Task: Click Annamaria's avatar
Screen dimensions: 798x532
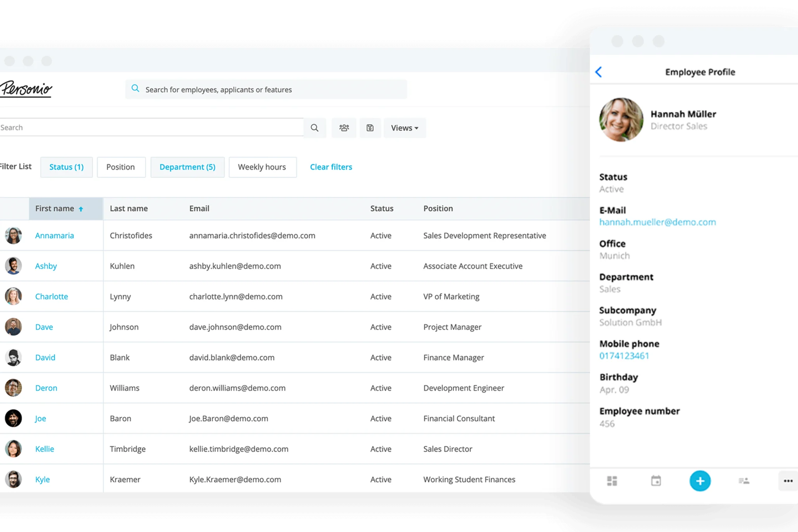Action: 13,235
